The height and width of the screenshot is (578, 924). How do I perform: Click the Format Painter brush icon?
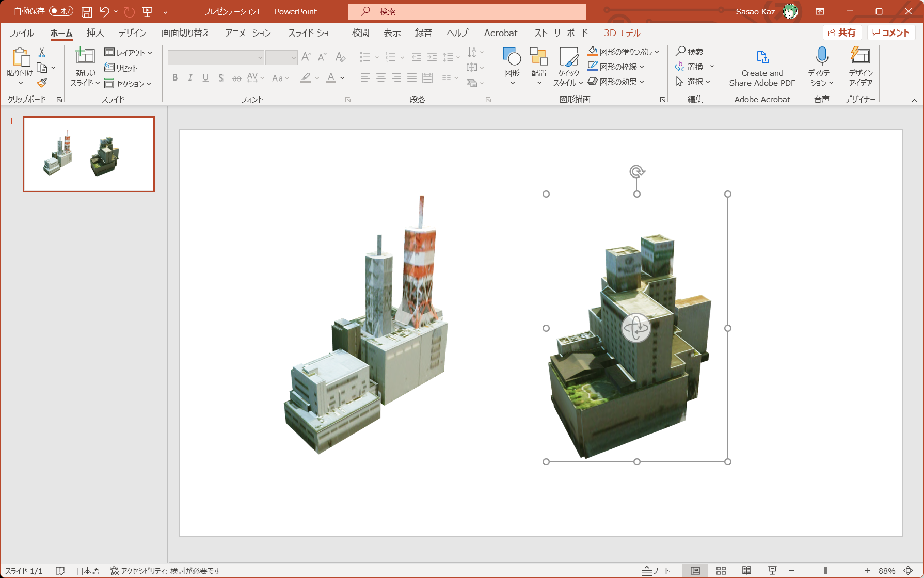[x=42, y=83]
